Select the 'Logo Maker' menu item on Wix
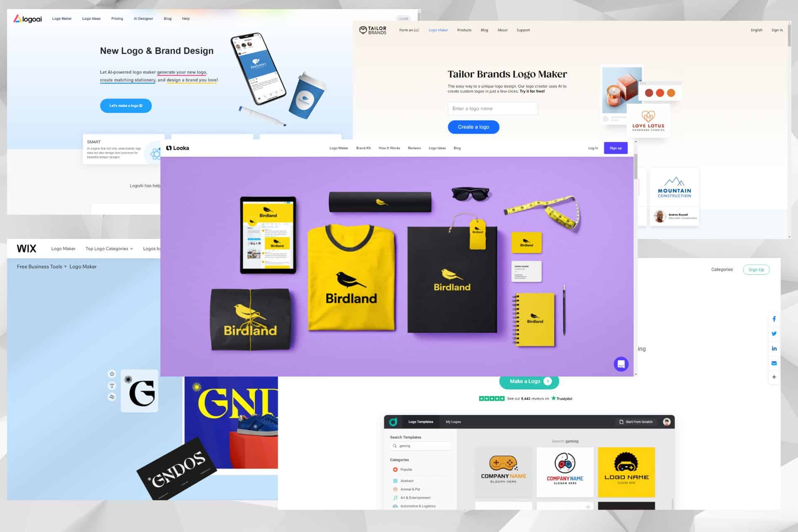The width and height of the screenshot is (798, 532). tap(63, 248)
